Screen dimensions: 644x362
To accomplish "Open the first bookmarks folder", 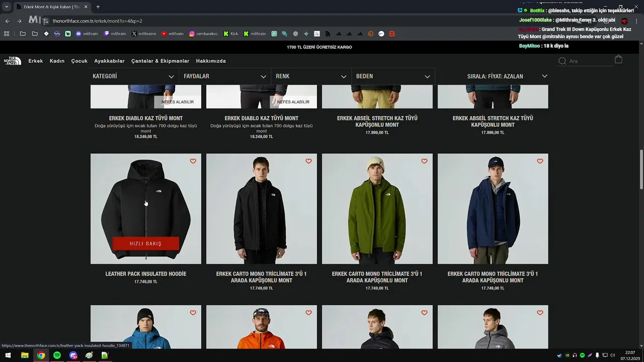I will [23, 34].
